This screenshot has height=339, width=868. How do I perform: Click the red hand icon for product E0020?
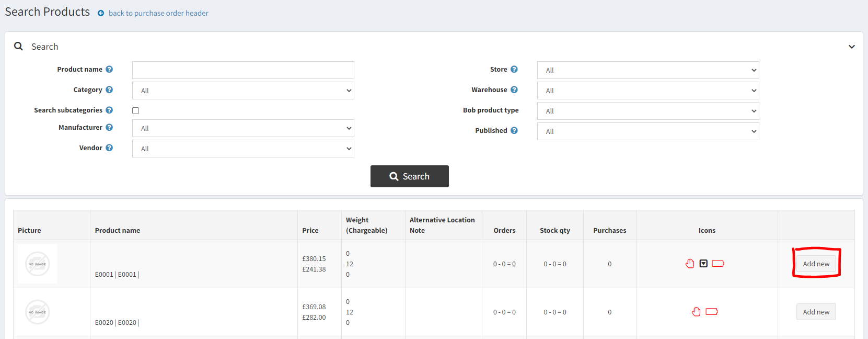[696, 312]
